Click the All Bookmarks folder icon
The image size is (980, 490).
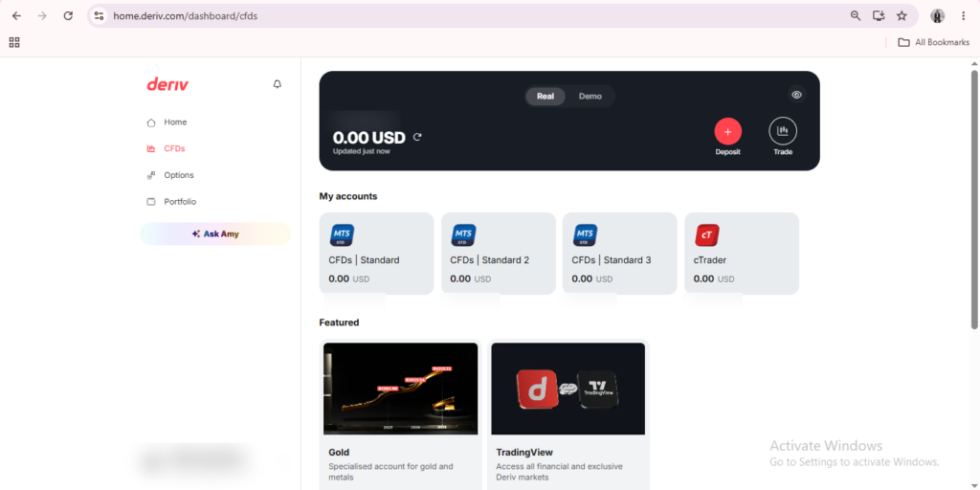point(903,42)
